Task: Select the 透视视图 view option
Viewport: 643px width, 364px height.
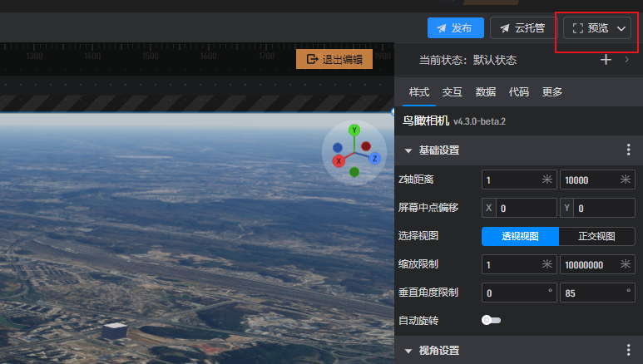Action: click(x=520, y=236)
